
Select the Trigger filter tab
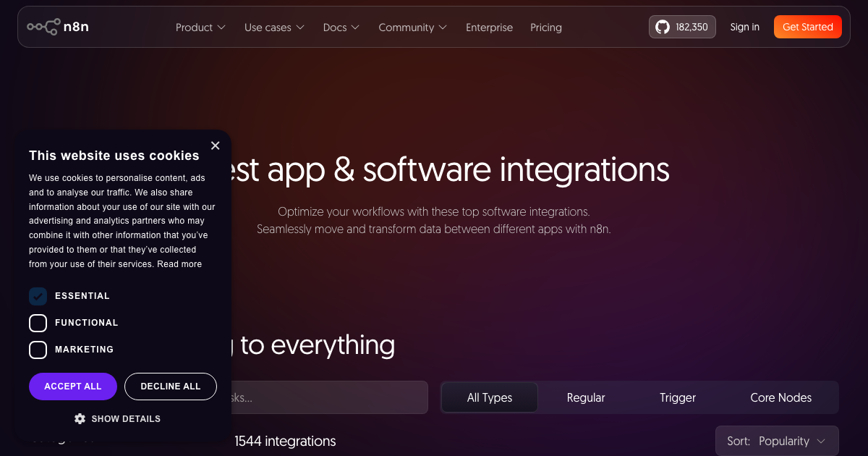coord(678,397)
